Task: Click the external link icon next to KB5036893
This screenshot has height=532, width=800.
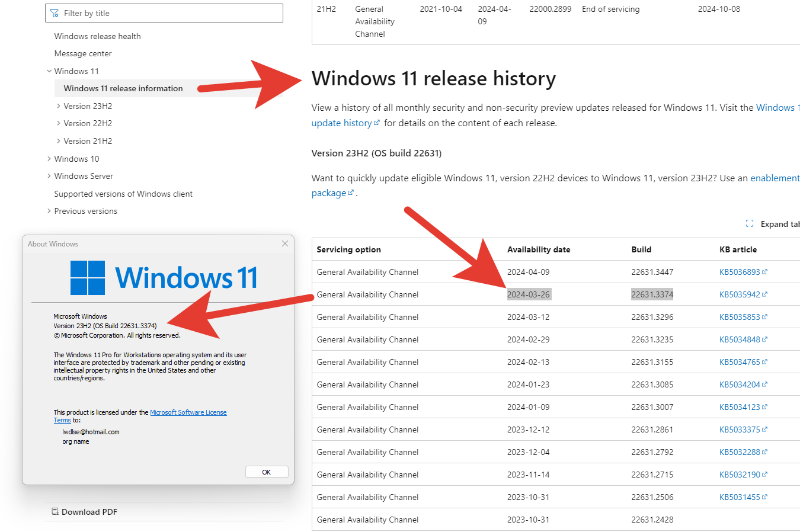Action: coord(764,272)
